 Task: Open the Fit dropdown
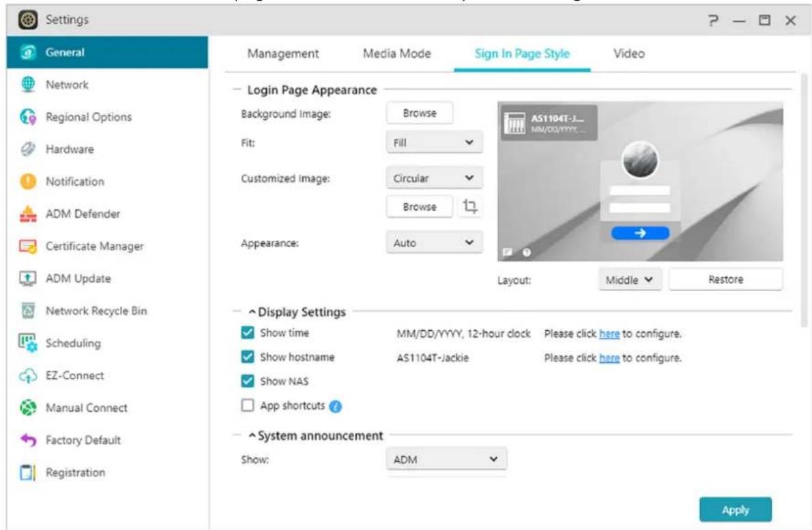pos(434,143)
